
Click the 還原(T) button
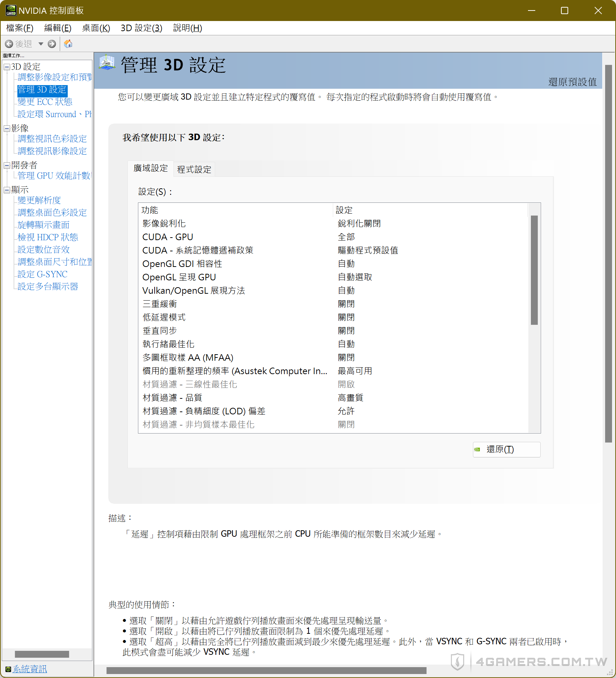pos(507,449)
